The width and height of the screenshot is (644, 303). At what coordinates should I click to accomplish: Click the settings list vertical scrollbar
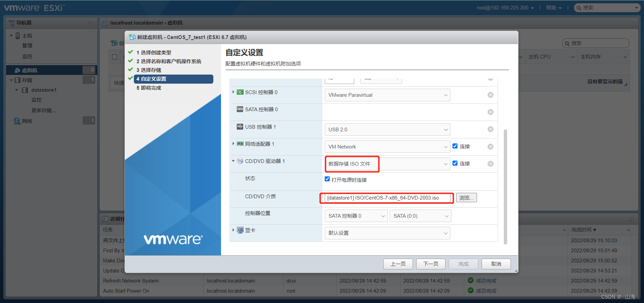[x=505, y=186]
